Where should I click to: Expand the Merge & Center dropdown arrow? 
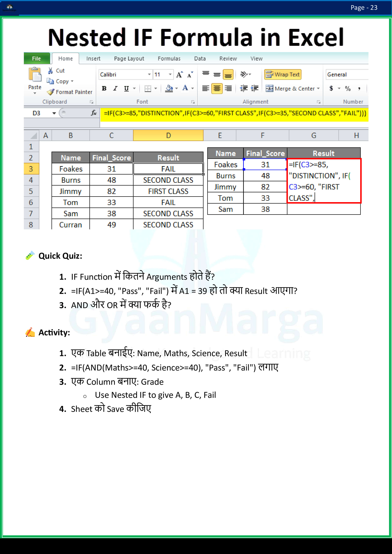318,89
